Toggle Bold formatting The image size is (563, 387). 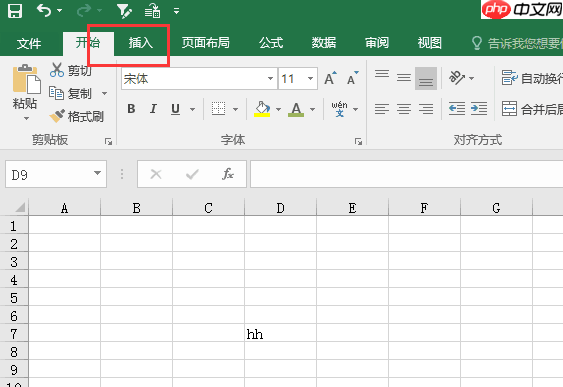point(131,109)
